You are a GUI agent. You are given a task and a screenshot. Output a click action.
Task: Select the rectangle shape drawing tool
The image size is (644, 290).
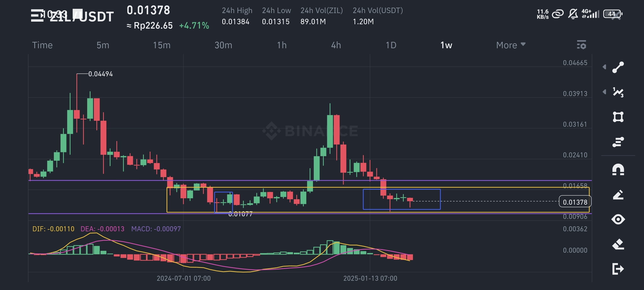point(618,117)
